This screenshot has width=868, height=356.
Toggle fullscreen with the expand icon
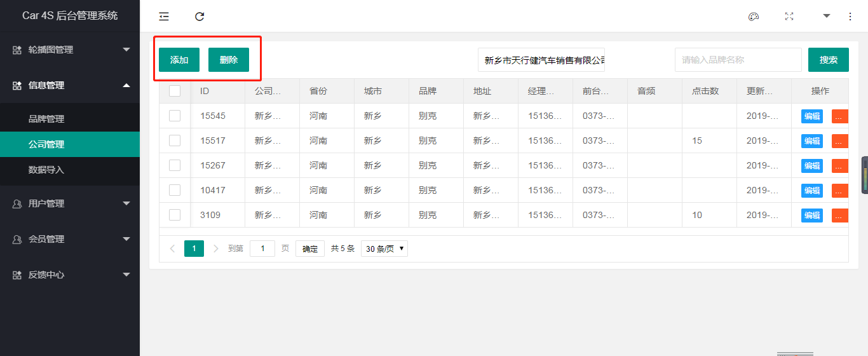click(789, 17)
